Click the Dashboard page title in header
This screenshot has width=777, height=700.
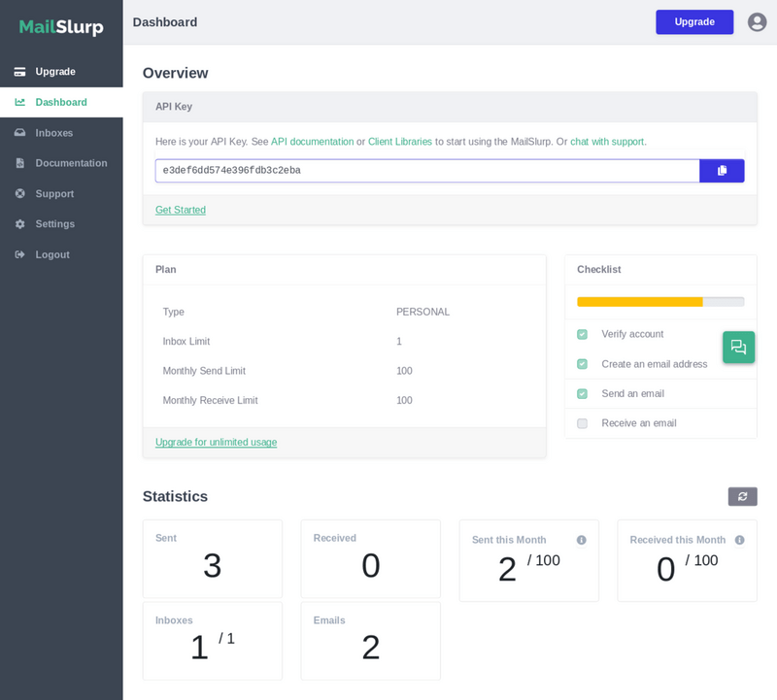(x=165, y=22)
